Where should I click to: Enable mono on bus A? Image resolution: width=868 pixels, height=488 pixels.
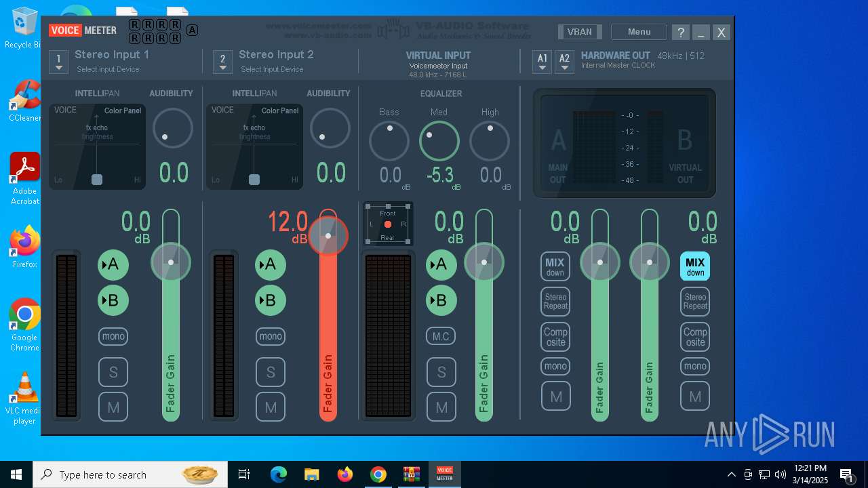(x=555, y=366)
